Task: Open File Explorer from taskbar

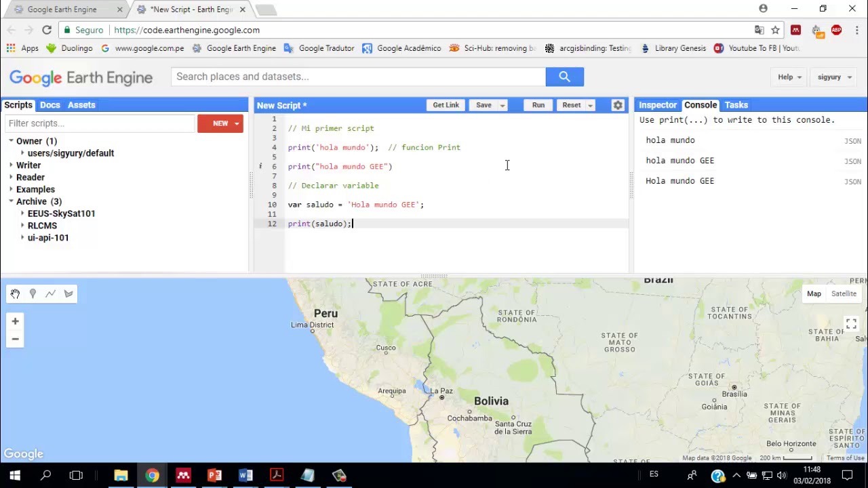Action: click(121, 476)
